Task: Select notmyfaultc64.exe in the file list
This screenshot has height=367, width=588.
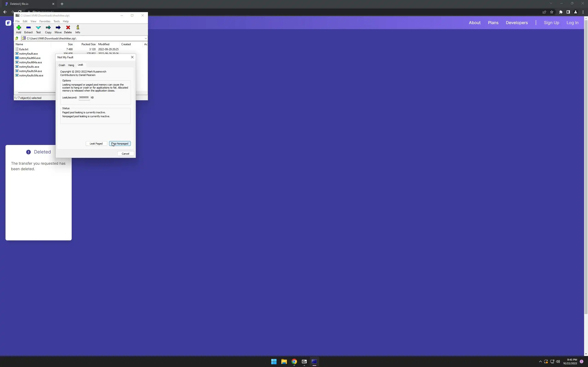Action: click(30, 71)
